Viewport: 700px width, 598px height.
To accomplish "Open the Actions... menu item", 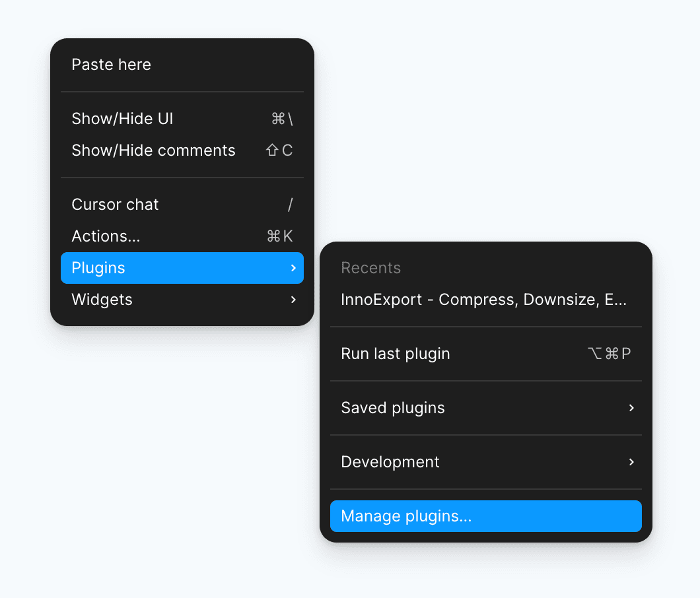I will click(182, 236).
